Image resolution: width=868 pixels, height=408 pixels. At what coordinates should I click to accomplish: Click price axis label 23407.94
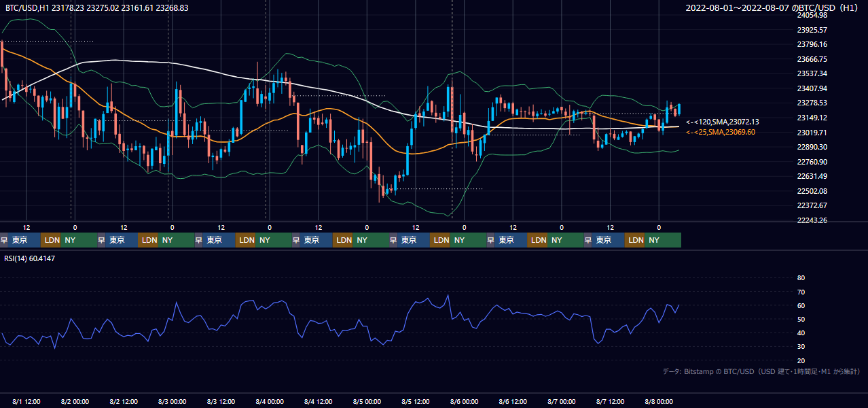(x=812, y=88)
